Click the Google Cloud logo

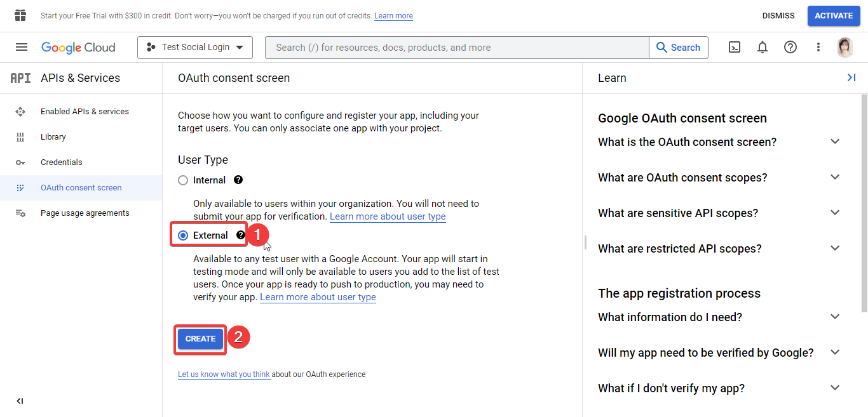point(78,48)
